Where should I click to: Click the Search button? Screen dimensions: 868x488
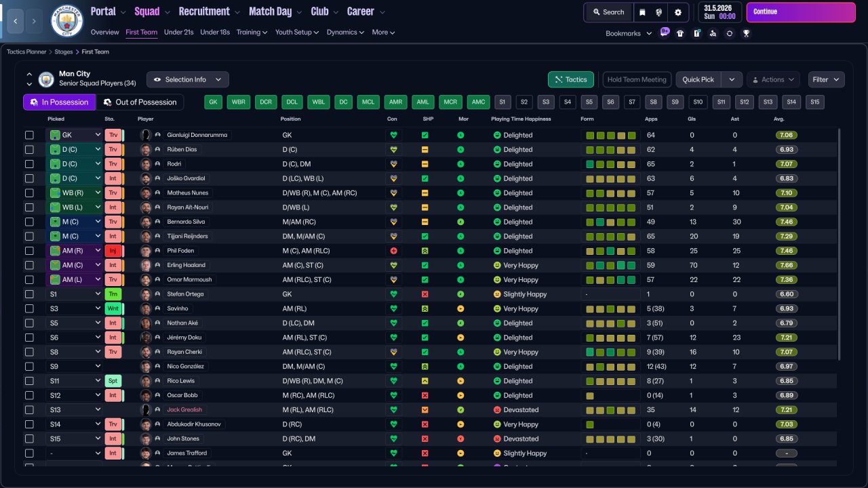608,12
